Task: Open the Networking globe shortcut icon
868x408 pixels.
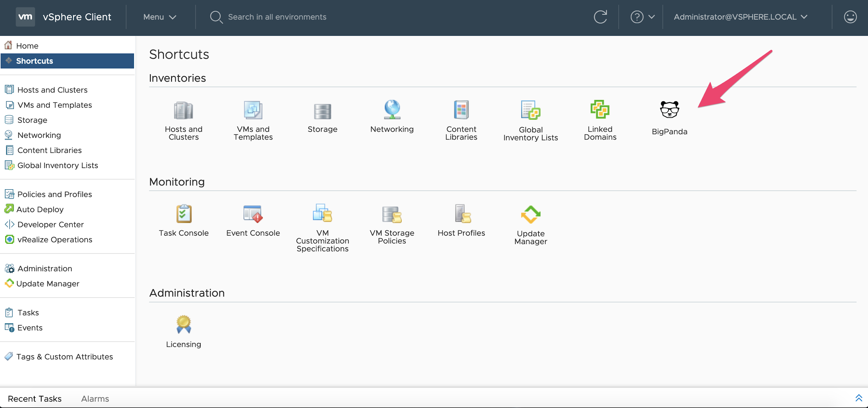Action: pyautogui.click(x=392, y=110)
